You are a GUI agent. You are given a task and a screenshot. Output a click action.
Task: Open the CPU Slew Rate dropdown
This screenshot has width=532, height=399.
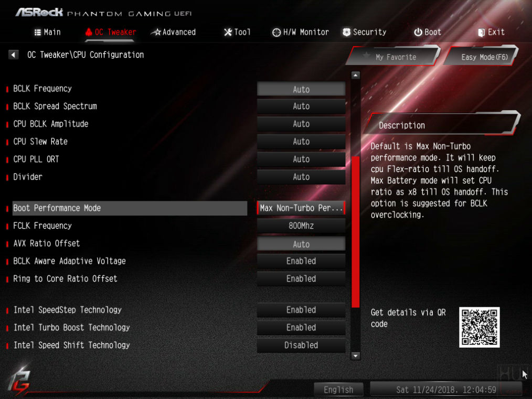301,142
